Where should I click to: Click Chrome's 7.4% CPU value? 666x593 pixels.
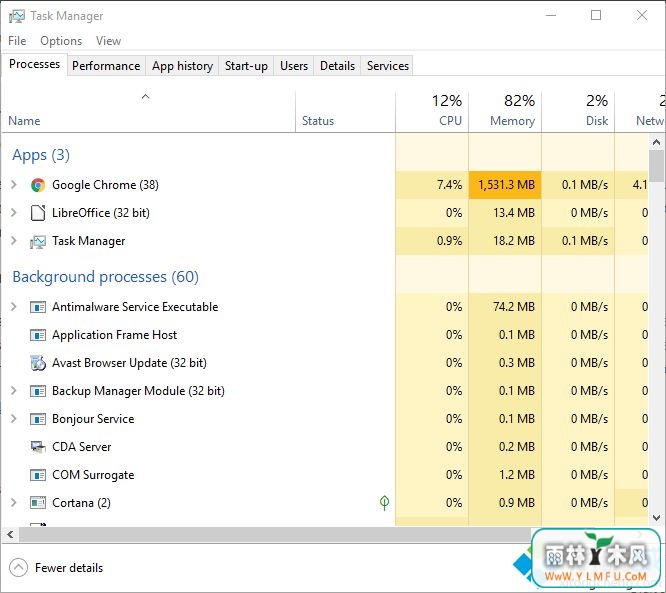click(449, 185)
